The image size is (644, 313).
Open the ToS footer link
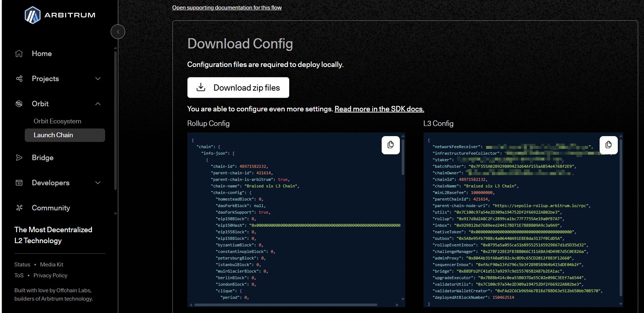tap(19, 276)
